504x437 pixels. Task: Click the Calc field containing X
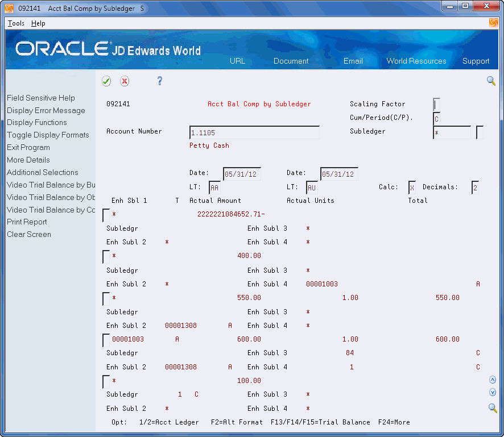[x=412, y=188]
